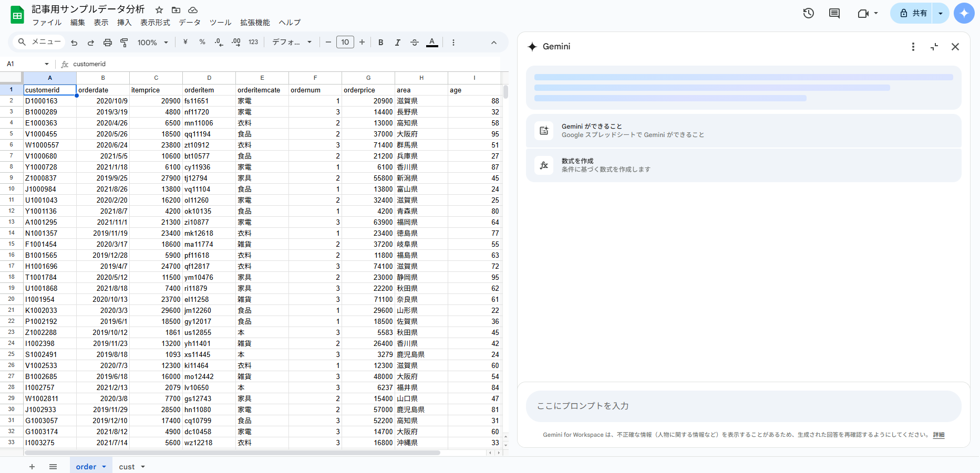
Task: Print the spreadsheet
Action: point(108,43)
